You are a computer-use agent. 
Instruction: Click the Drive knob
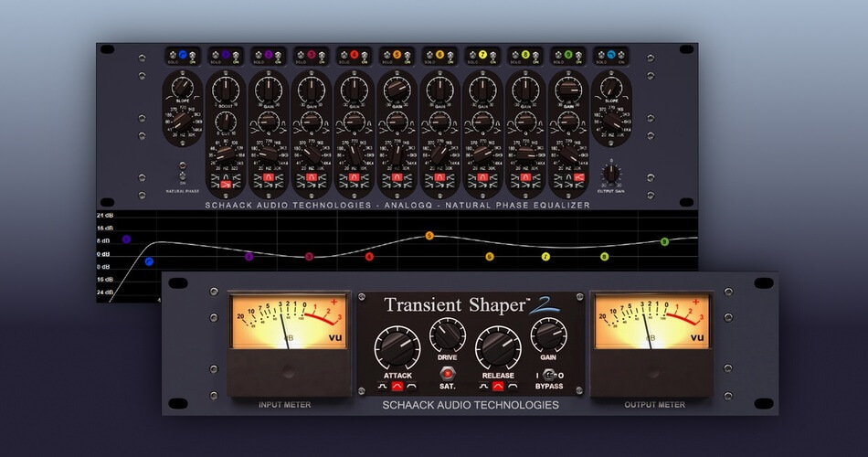[x=448, y=335]
